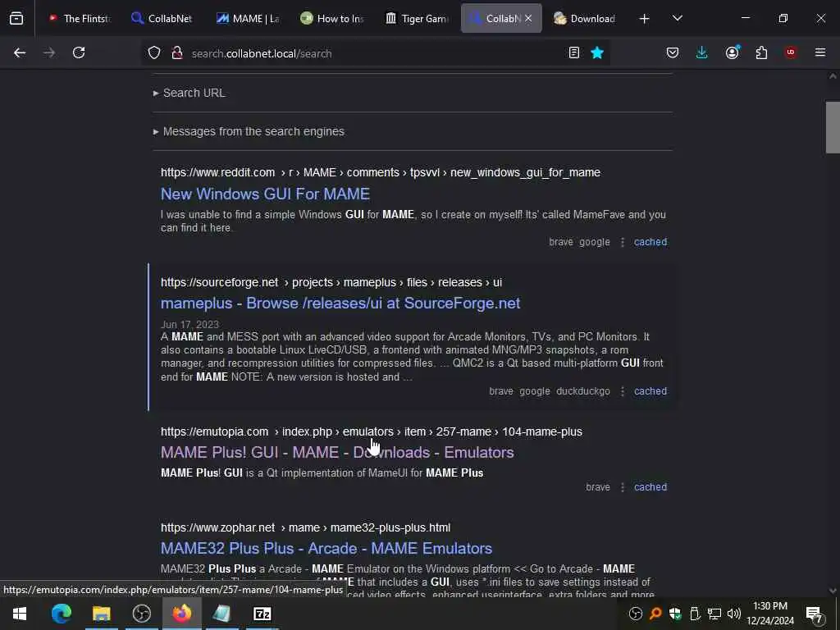The width and height of the screenshot is (840, 630).
Task: Toggle reader view icon in address bar
Action: (573, 52)
